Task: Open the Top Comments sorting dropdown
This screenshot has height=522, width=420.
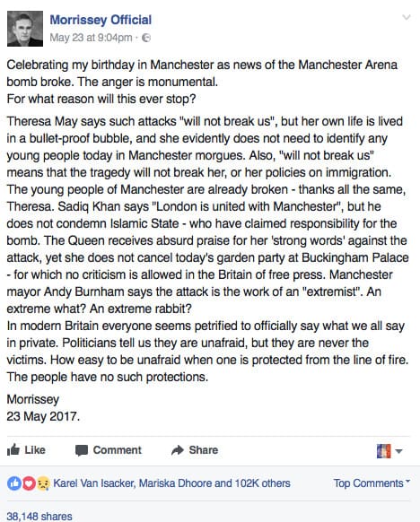Action: [372, 483]
